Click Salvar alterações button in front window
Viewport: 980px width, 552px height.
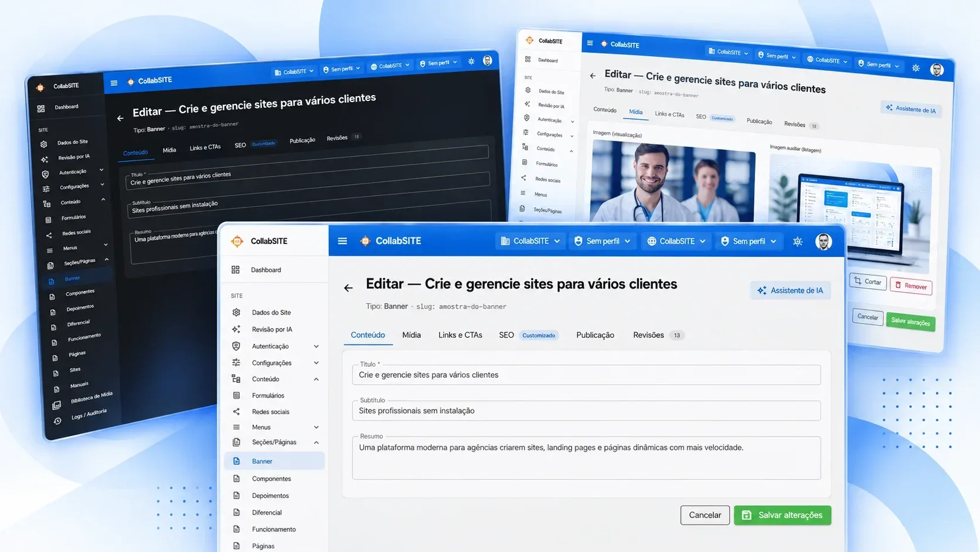point(782,515)
